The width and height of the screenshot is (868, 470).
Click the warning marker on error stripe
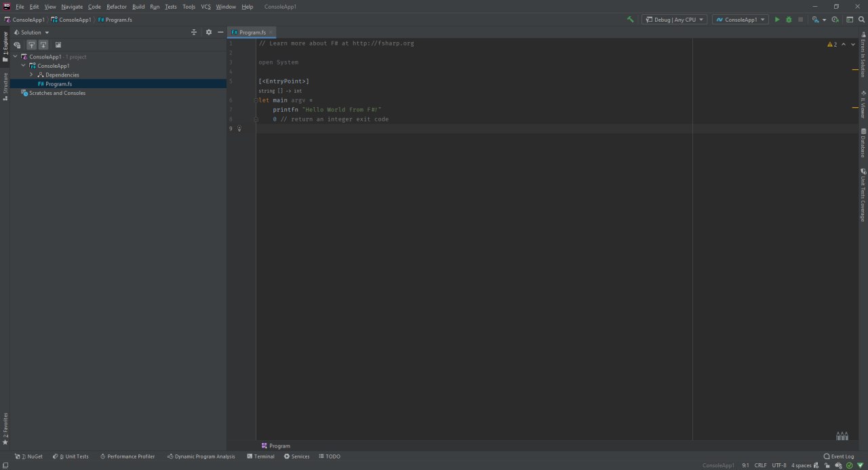click(855, 70)
